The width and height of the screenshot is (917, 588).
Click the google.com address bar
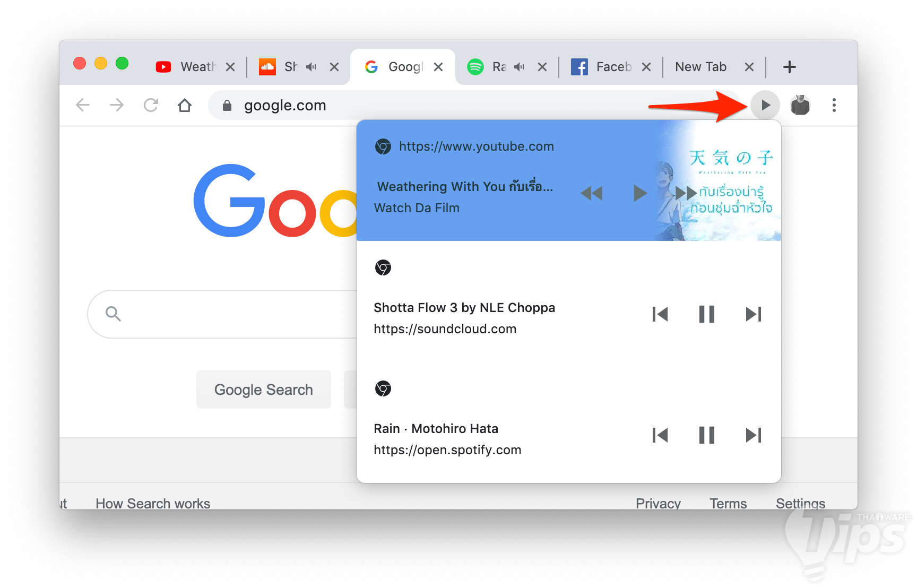coord(475,105)
